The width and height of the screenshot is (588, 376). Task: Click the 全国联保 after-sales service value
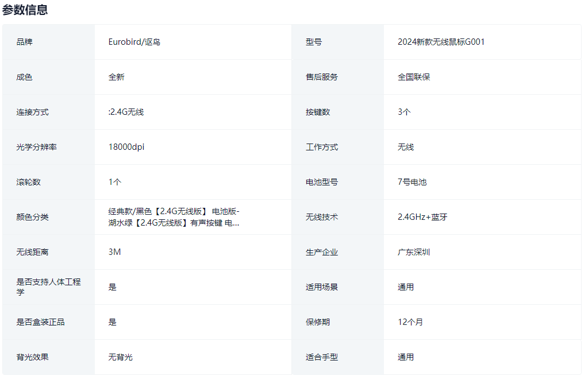pyautogui.click(x=413, y=77)
